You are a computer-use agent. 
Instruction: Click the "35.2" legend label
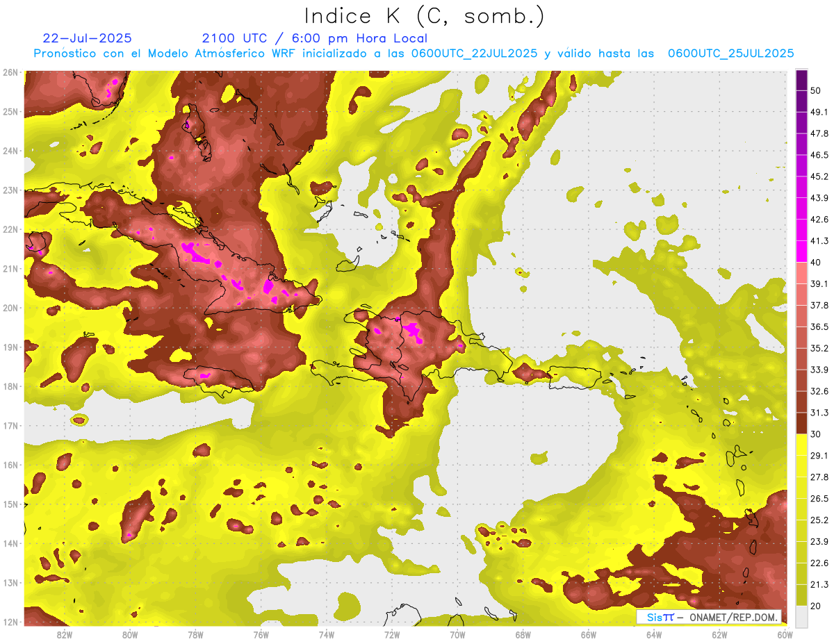819,348
